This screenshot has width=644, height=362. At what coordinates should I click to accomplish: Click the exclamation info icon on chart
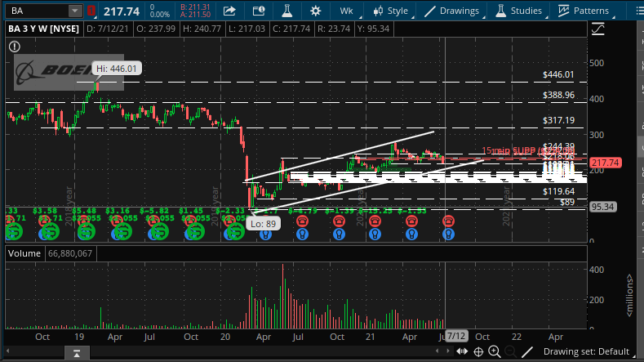(15, 47)
